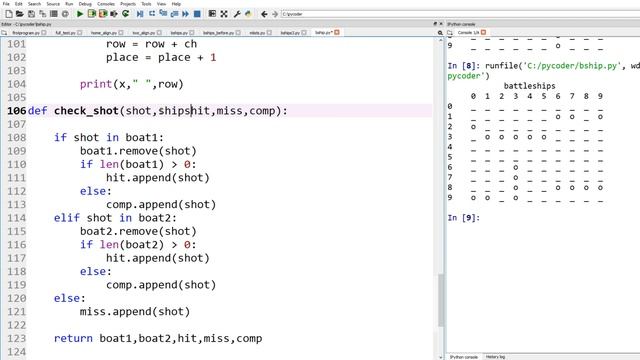Viewport: 640px width, 360px height.
Task: Click the 'return boat1,boat2,hit,miss,comp' line
Action: point(158,338)
